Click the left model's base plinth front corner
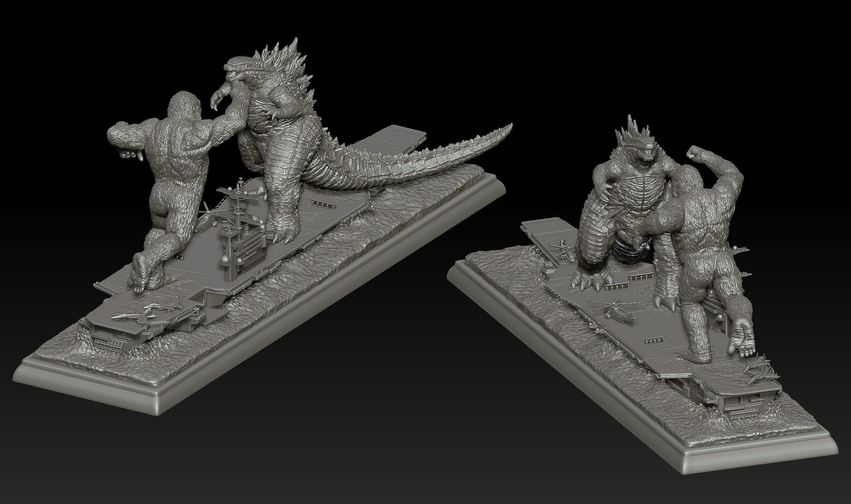The width and height of the screenshot is (851, 504). (157, 404)
